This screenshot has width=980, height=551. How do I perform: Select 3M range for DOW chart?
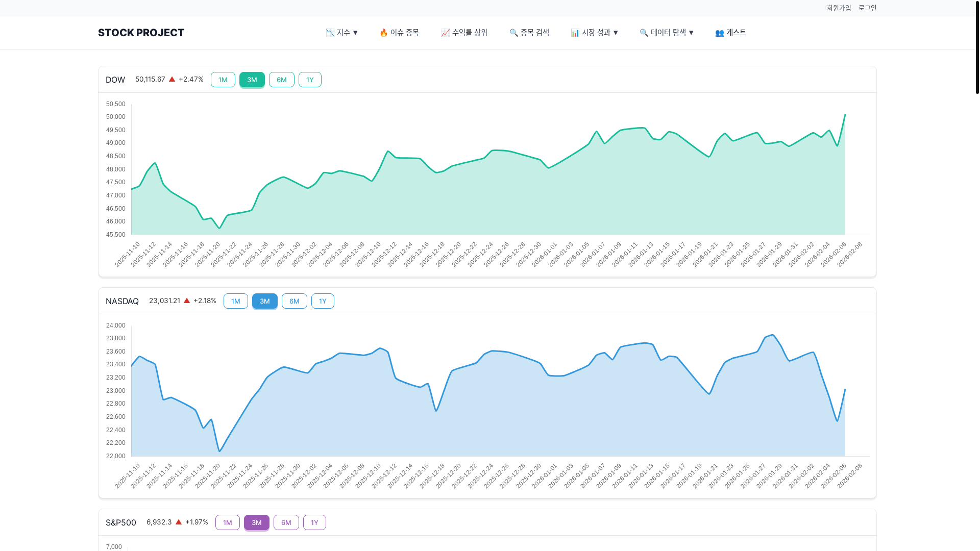(x=252, y=80)
